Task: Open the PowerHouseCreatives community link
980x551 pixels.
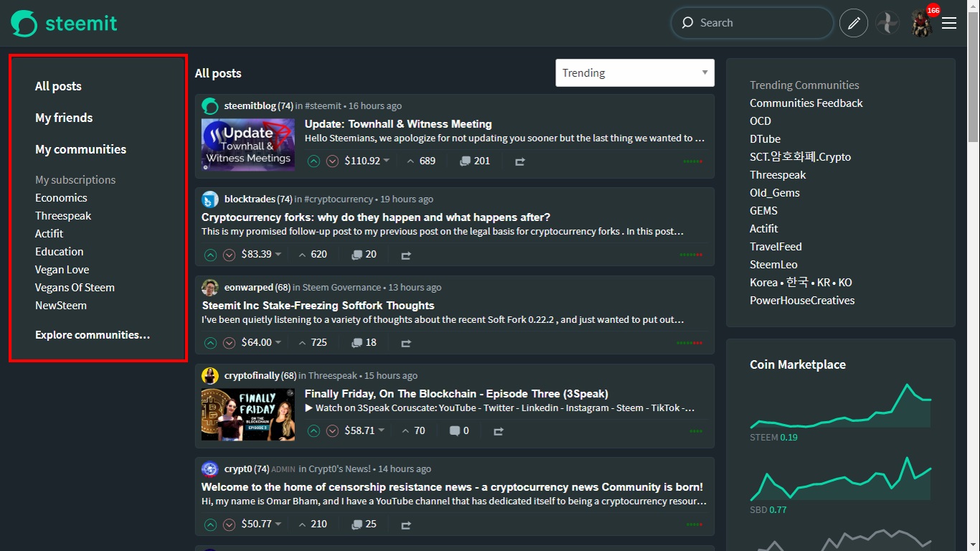Action: (802, 301)
